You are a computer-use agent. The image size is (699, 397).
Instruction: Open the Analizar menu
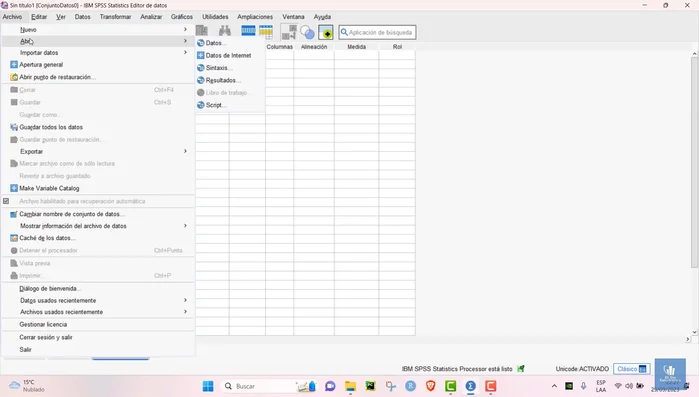(x=151, y=16)
